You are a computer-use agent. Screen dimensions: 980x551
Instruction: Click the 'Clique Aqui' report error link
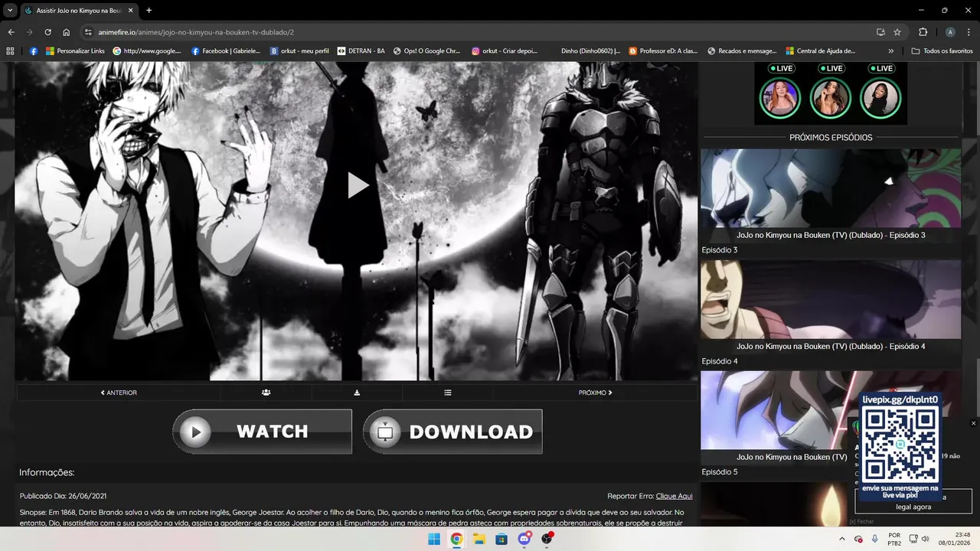pyautogui.click(x=674, y=496)
